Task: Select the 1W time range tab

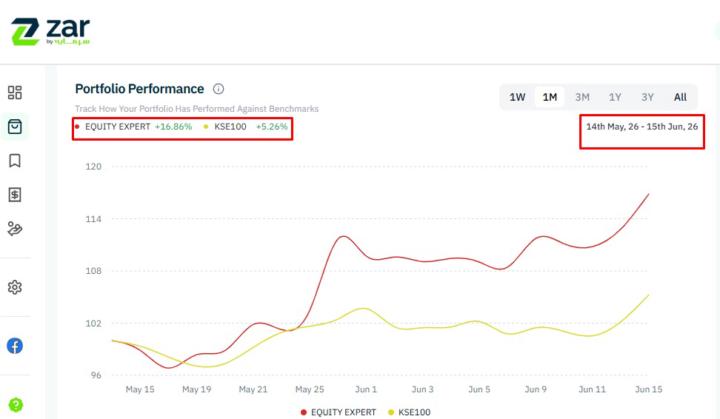Action: 517,97
